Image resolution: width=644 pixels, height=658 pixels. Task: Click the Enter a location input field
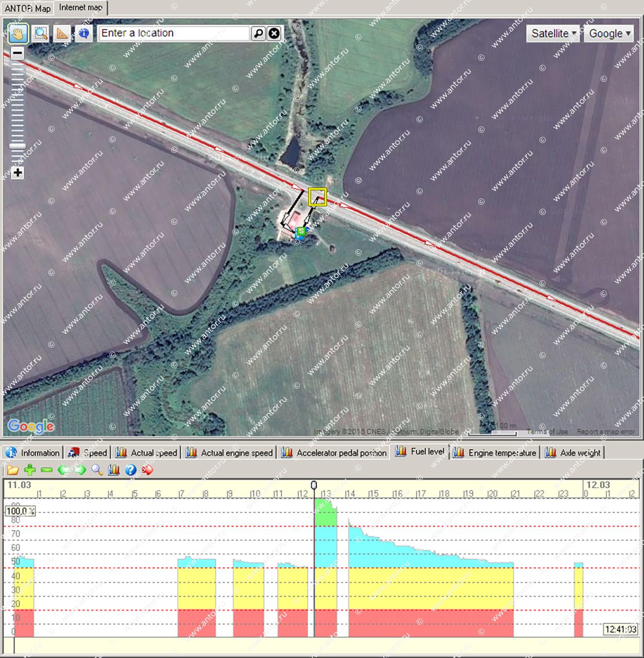click(x=174, y=33)
